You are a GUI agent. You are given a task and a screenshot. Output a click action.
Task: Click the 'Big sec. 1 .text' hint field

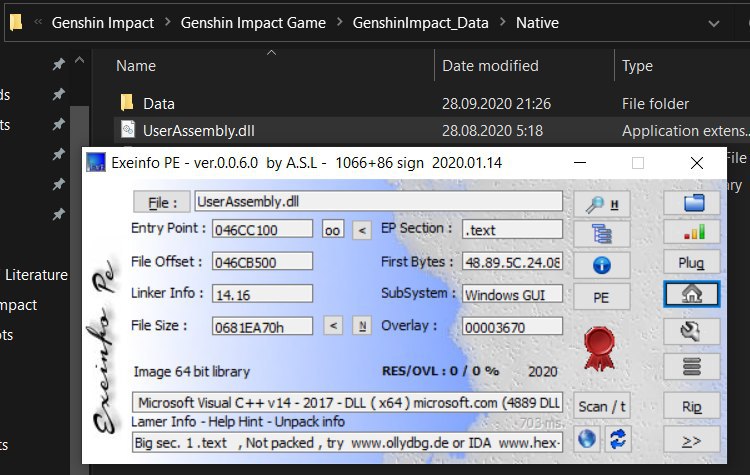(x=347, y=442)
